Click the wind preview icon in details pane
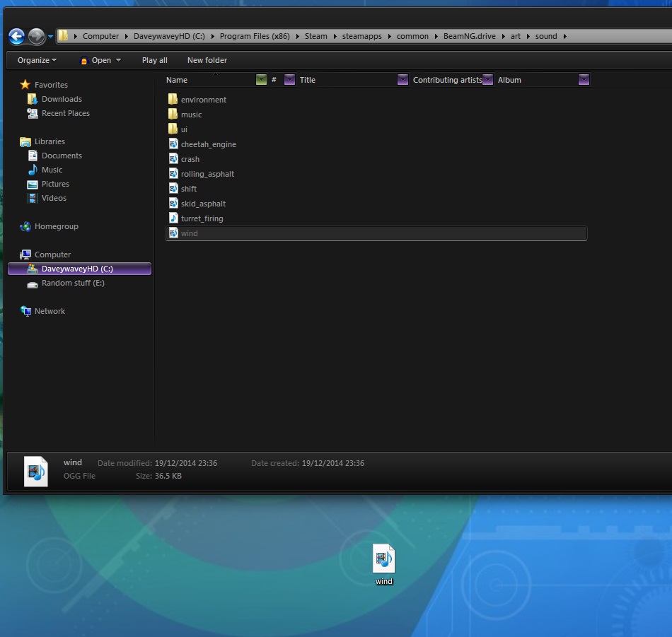Screen dimensions: 672x637 pyautogui.click(x=35, y=472)
